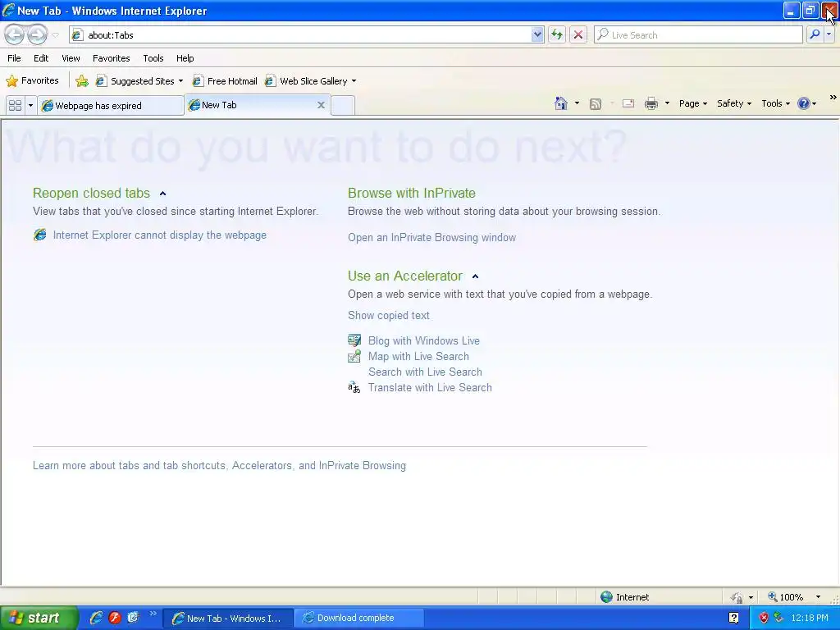Open the Favorites menu
The height and width of the screenshot is (630, 840).
coord(111,58)
